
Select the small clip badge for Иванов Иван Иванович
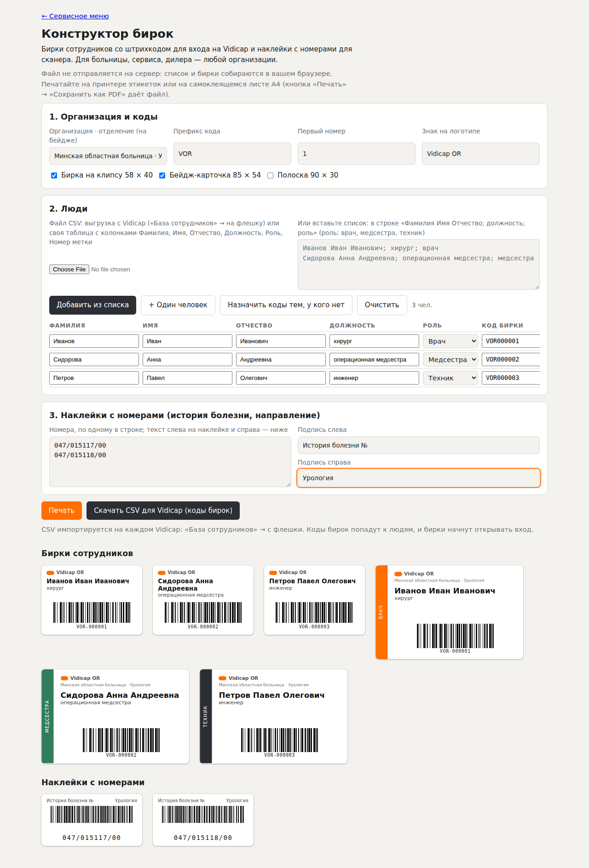[x=92, y=600]
